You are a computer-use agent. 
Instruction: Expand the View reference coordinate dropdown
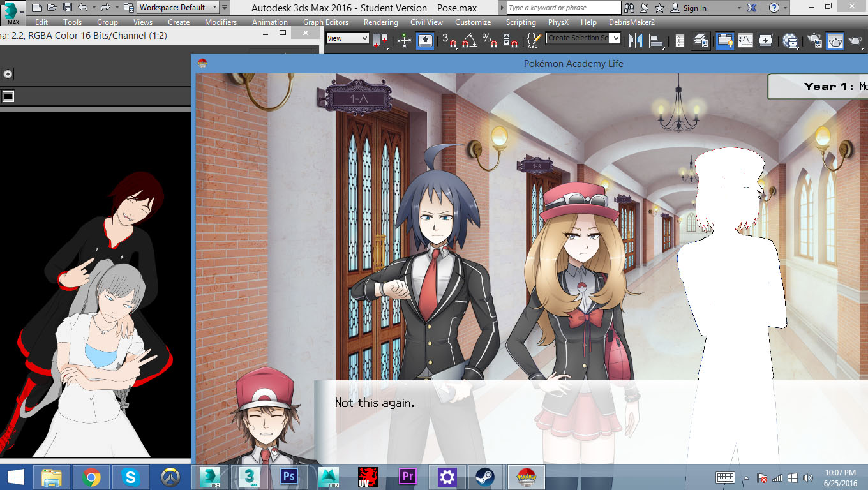[347, 38]
